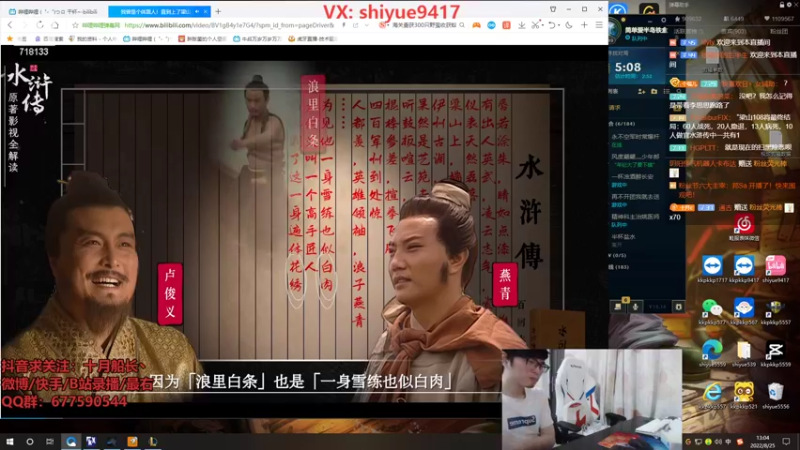This screenshot has height=450, width=800.
Task: Open Task View on the taskbar
Action: [49, 441]
